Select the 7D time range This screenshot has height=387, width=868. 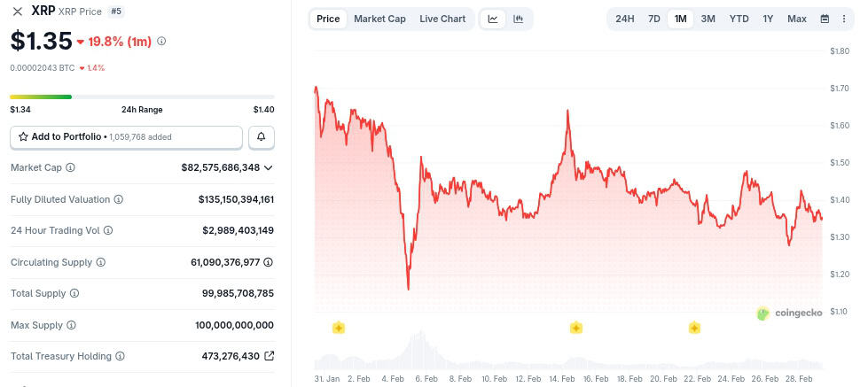coord(653,19)
